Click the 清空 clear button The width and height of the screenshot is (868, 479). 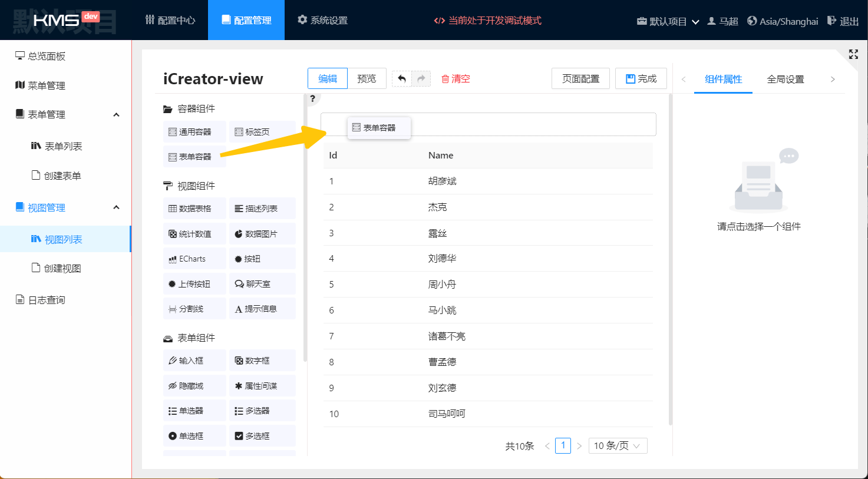pos(456,79)
